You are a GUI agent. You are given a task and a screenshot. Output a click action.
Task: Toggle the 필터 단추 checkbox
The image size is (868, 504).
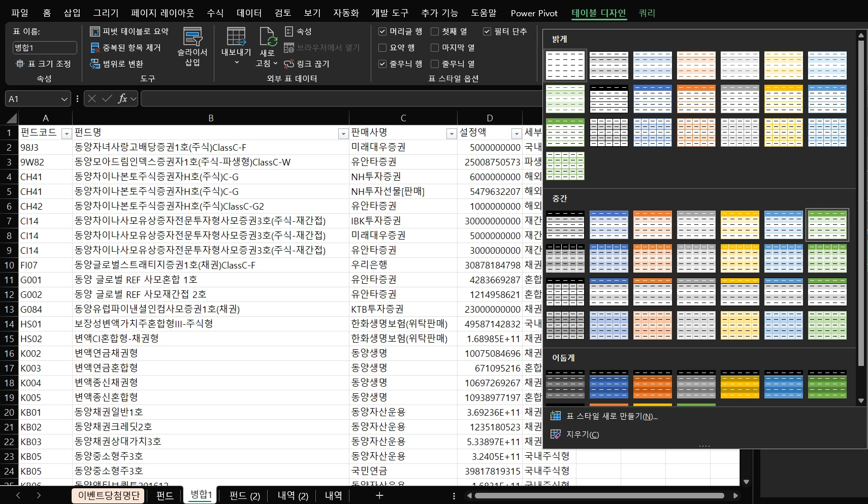click(x=487, y=31)
